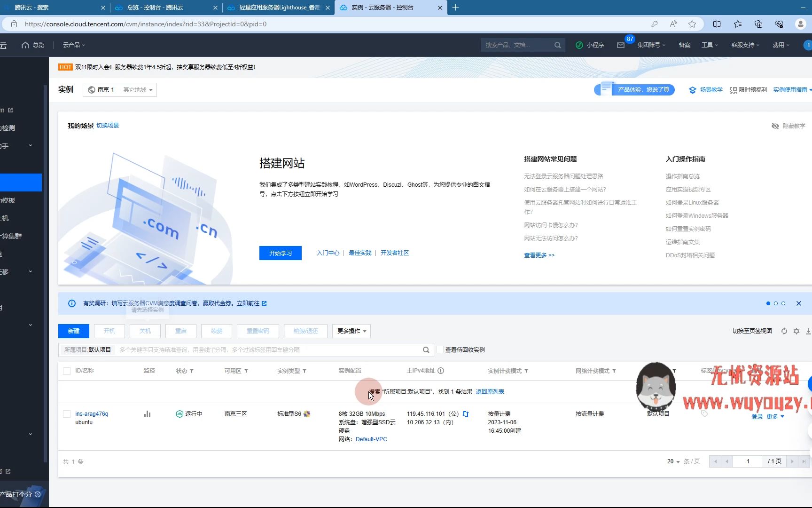This screenshot has height=508, width=812.
Task: Open the 切换场景 link
Action: pyautogui.click(x=108, y=126)
